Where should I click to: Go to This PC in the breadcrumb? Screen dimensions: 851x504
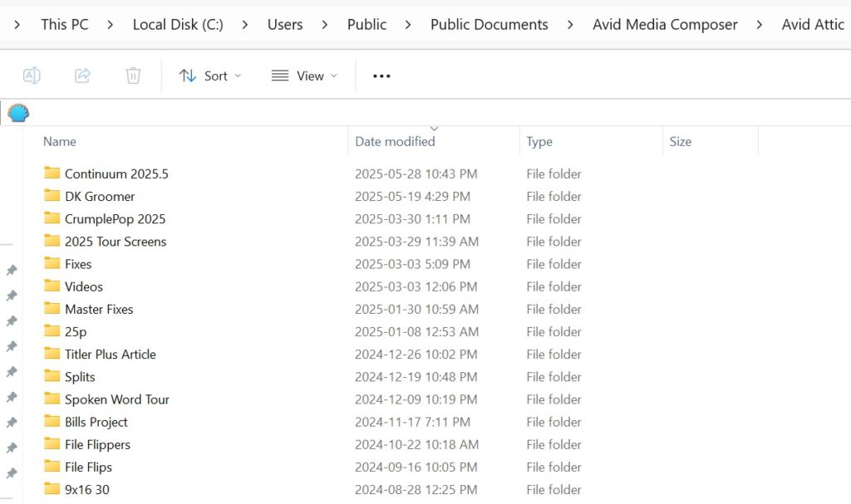[65, 24]
